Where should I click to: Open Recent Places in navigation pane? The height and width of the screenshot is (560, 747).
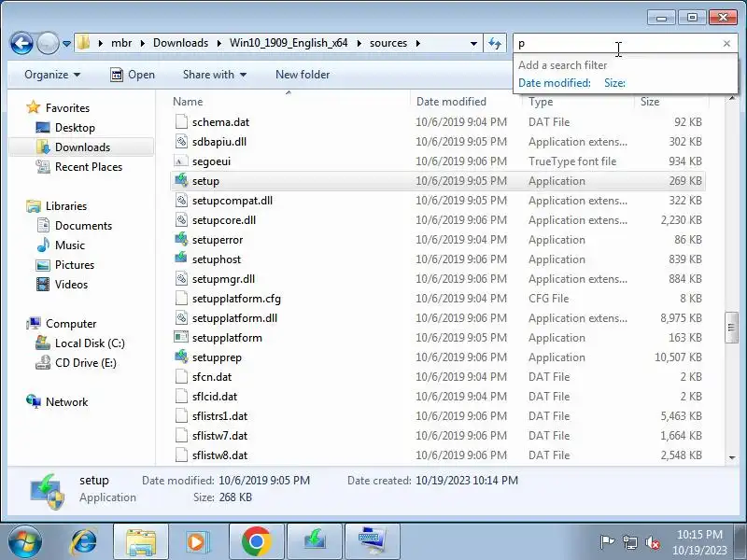[89, 167]
